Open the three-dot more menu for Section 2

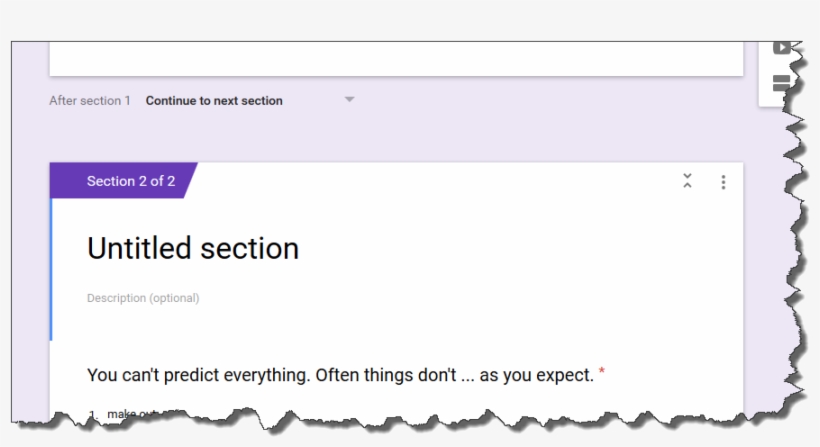723,182
